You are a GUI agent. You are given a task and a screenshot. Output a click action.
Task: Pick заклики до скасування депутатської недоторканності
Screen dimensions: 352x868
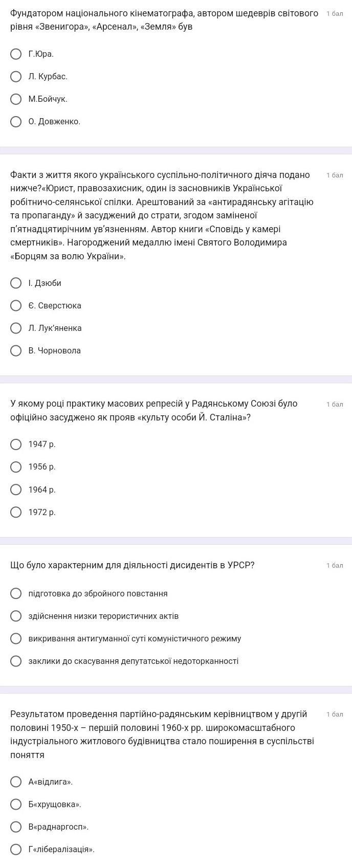click(x=16, y=661)
